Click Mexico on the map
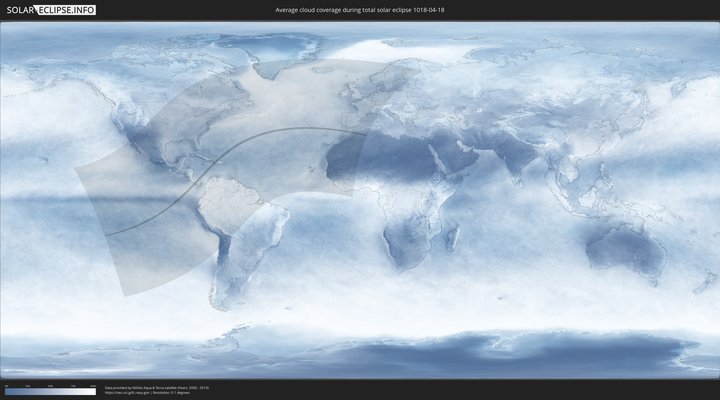 (150, 152)
